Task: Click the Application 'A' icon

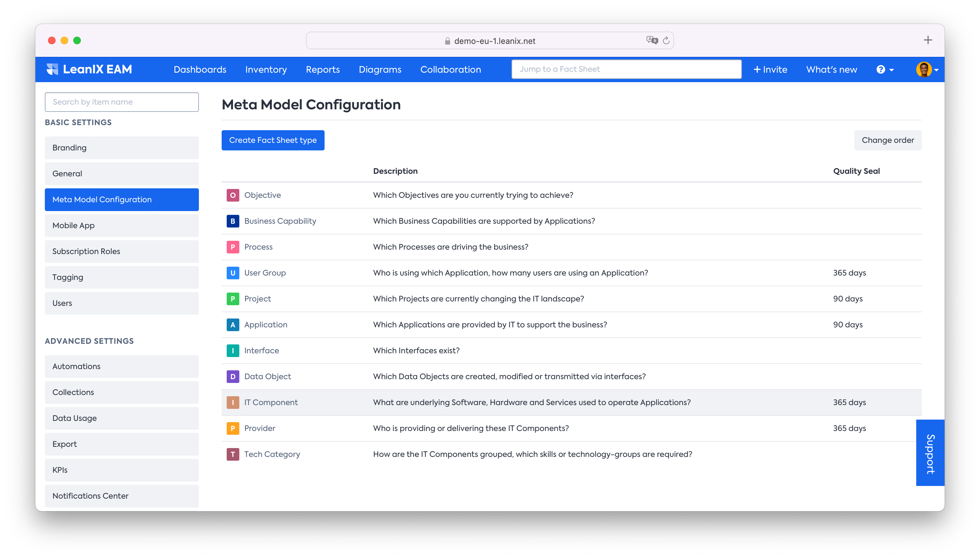Action: 233,324
